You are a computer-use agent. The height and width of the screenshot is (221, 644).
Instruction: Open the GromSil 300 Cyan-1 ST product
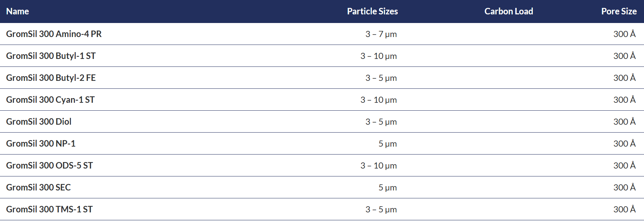click(x=50, y=100)
